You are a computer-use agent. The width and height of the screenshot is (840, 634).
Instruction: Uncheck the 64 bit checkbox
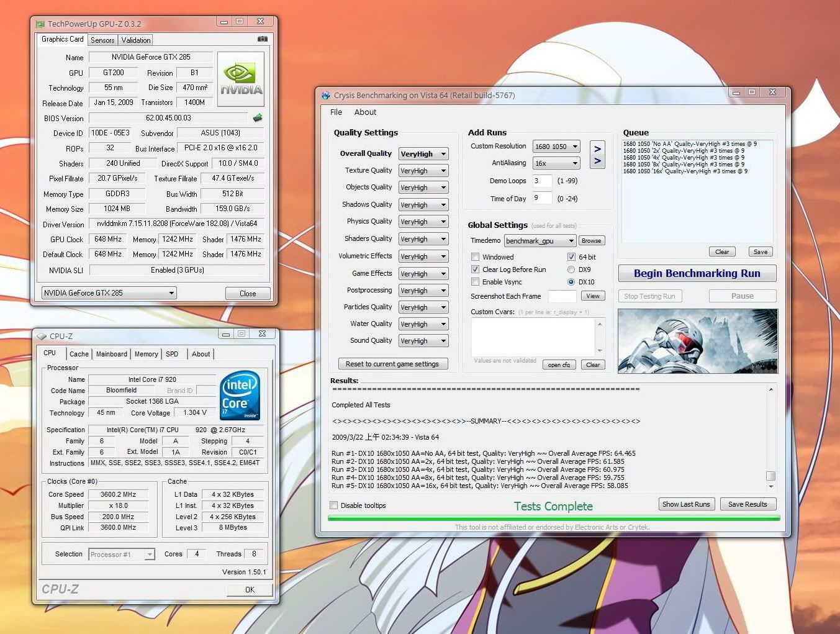(571, 257)
